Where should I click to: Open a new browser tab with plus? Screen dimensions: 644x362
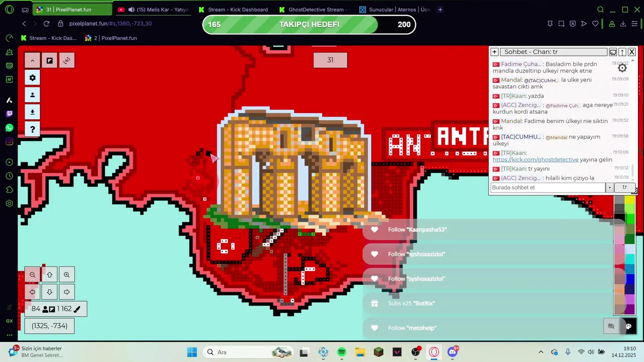click(x=440, y=10)
